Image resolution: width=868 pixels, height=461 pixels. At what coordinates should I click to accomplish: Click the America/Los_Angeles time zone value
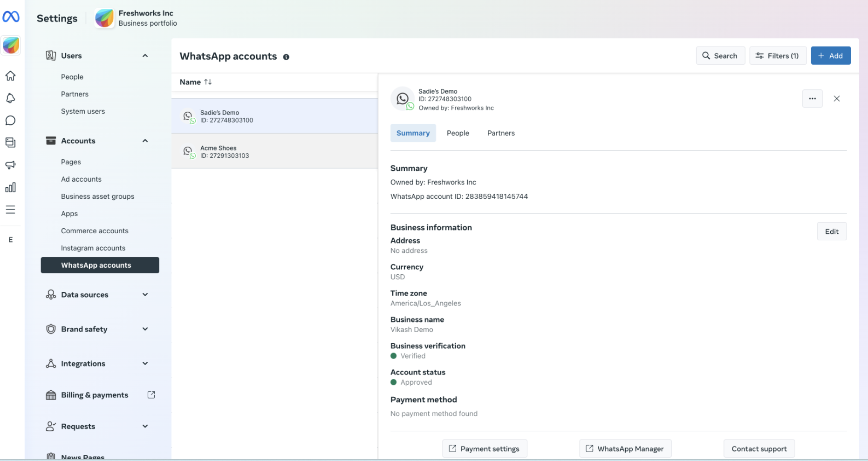425,303
